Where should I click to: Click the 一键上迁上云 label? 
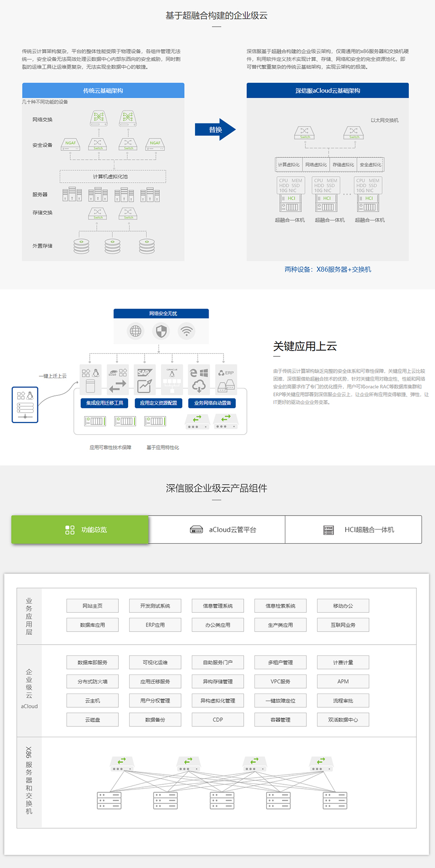pyautogui.click(x=52, y=376)
